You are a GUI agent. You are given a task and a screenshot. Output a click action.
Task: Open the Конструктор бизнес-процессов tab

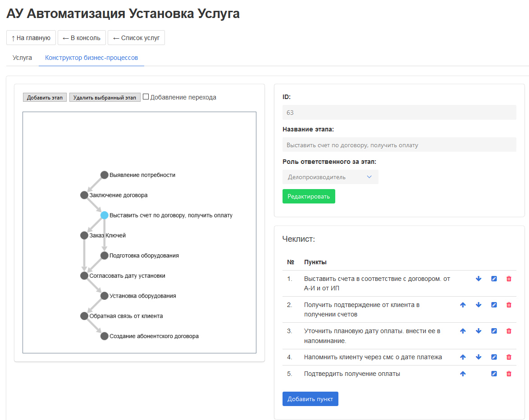point(91,58)
